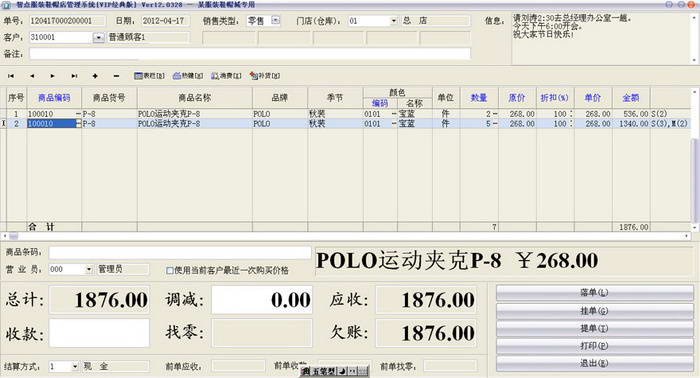Open the 门店(仓库) dropdown

(x=393, y=21)
